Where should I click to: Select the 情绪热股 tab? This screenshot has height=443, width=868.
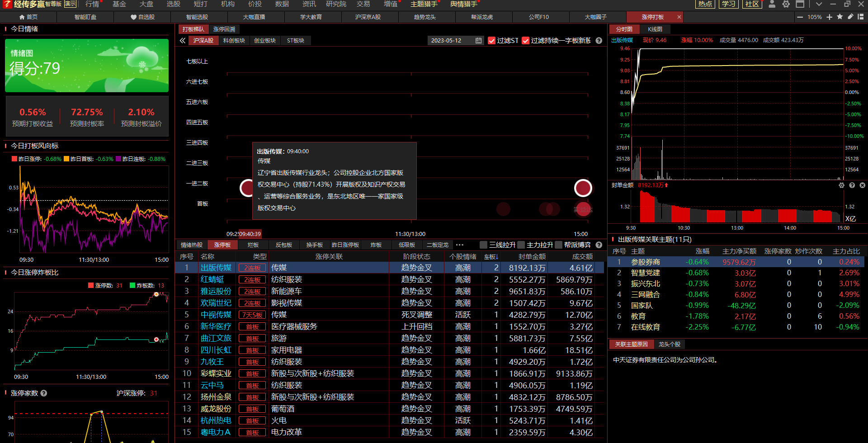tap(192, 245)
